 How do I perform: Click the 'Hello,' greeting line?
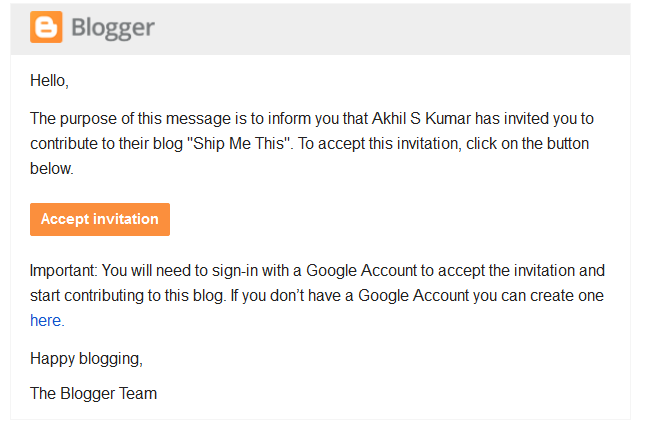click(x=49, y=80)
